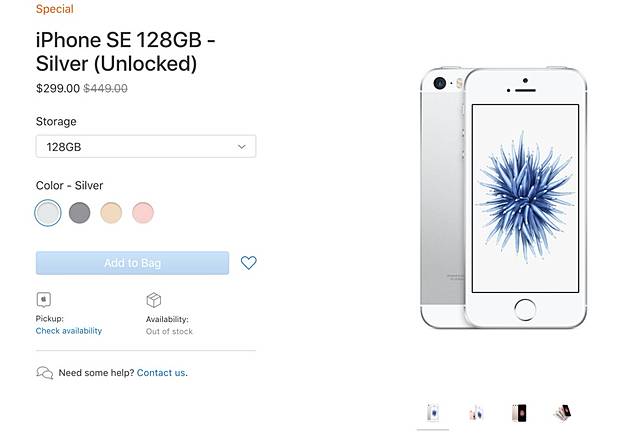Image resolution: width=644 pixels, height=440 pixels.
Task: Show the fourth fanned-phones thumbnail
Action: click(x=563, y=412)
